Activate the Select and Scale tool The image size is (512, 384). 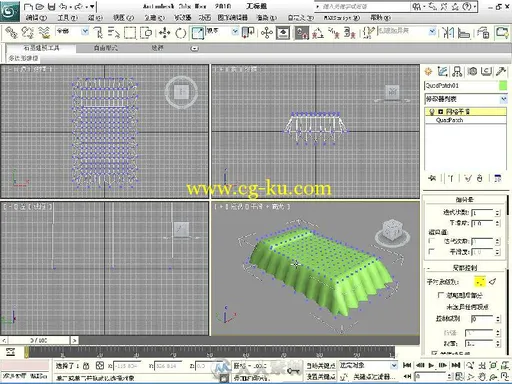point(197,33)
